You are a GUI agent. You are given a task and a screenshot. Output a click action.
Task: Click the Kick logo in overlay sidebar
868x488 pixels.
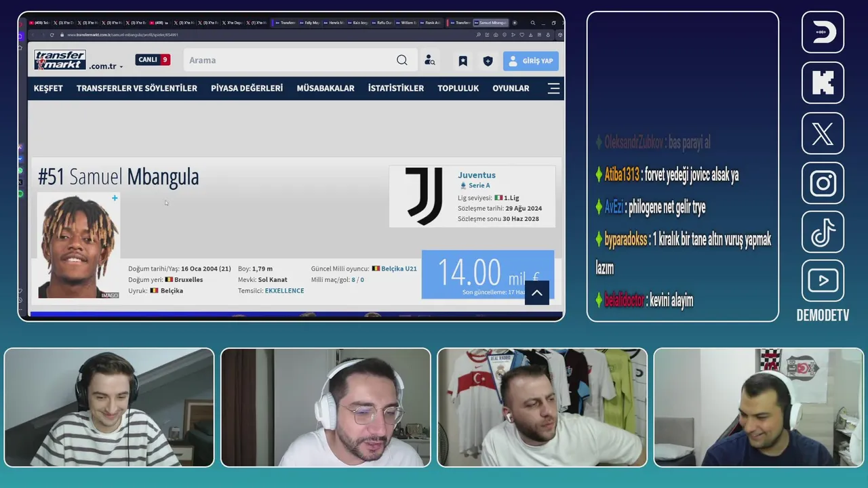(823, 83)
